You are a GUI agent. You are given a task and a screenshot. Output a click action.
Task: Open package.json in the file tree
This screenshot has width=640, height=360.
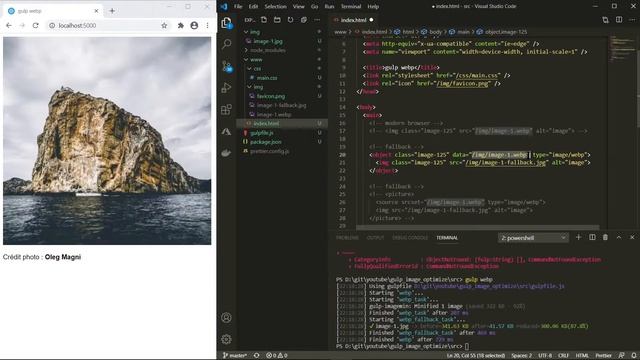tap(266, 142)
